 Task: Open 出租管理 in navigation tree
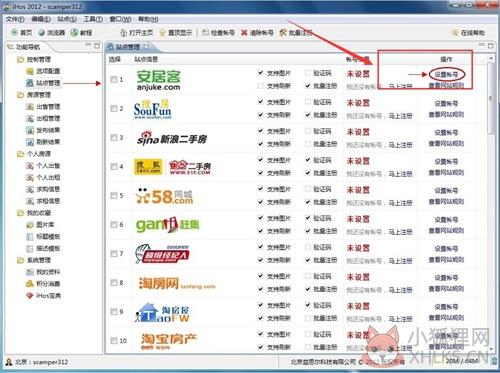pos(43,118)
